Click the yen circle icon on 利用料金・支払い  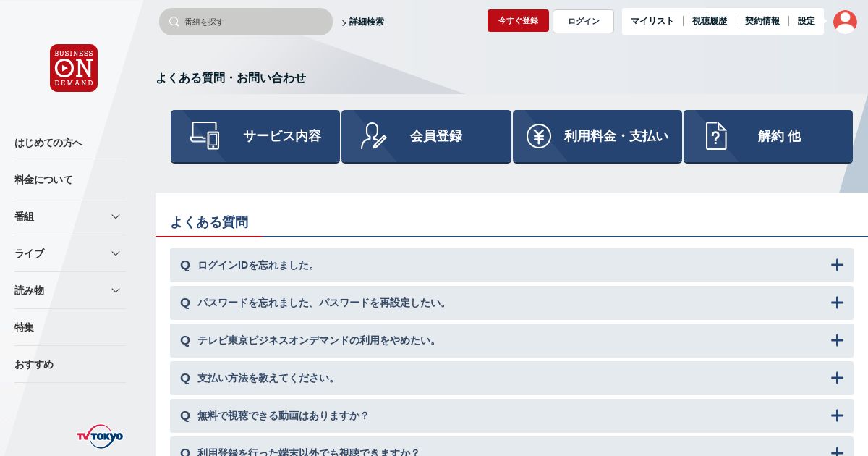(539, 136)
